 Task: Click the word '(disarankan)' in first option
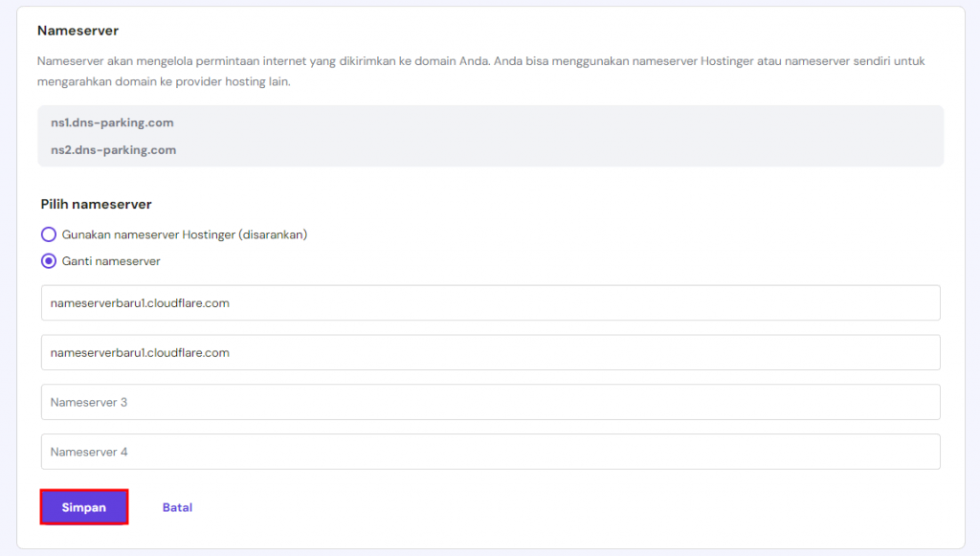coord(274,234)
